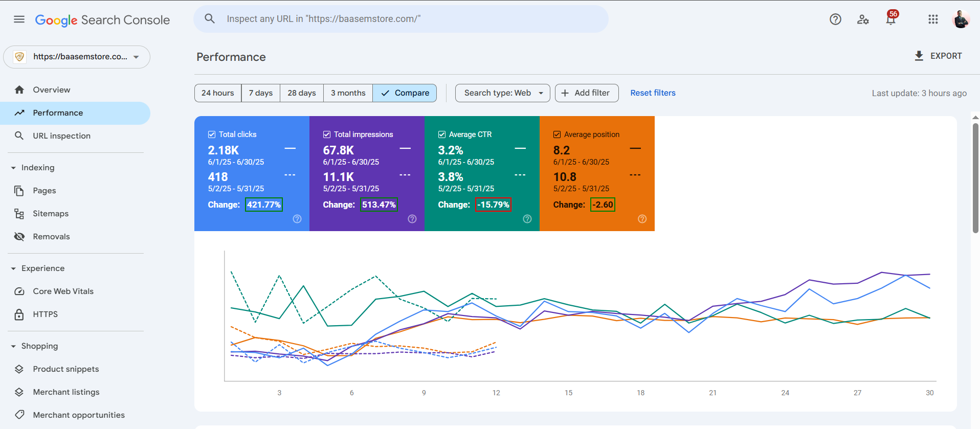Click the vertical page scrollbar
Screen dimensions: 980x429
coord(976,178)
